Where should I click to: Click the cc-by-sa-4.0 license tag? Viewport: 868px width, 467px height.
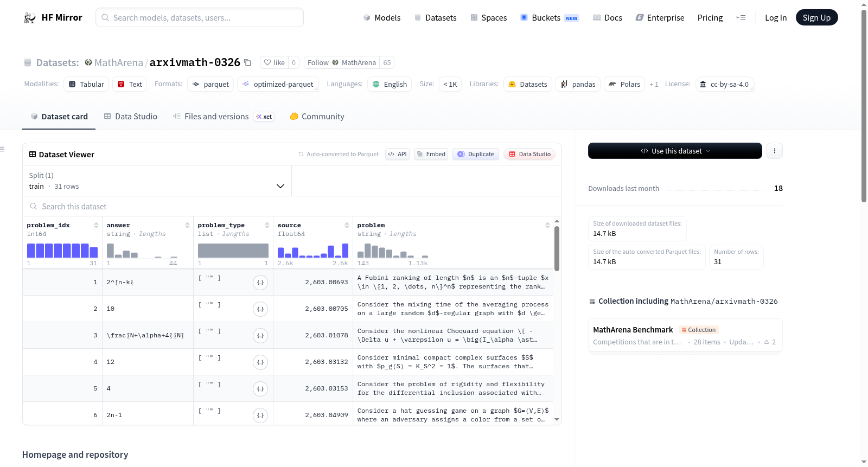724,84
